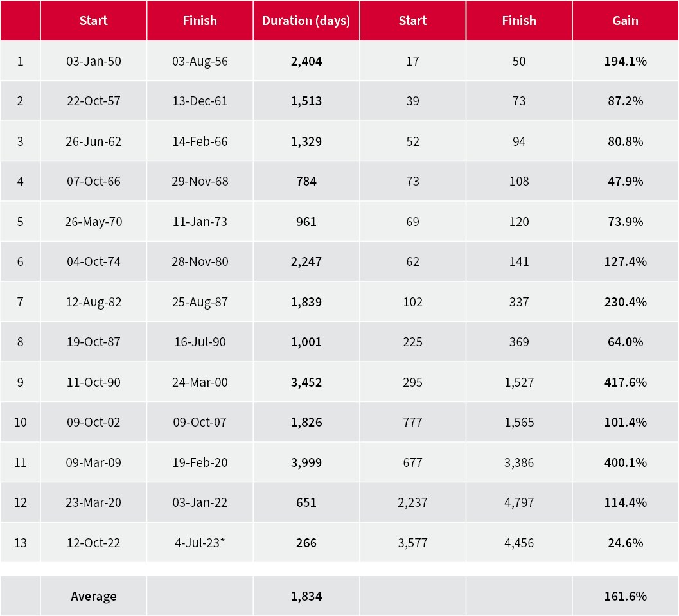Image resolution: width=679 pixels, height=616 pixels.
Task: Click the Duration (days) column header
Action: pyautogui.click(x=306, y=21)
